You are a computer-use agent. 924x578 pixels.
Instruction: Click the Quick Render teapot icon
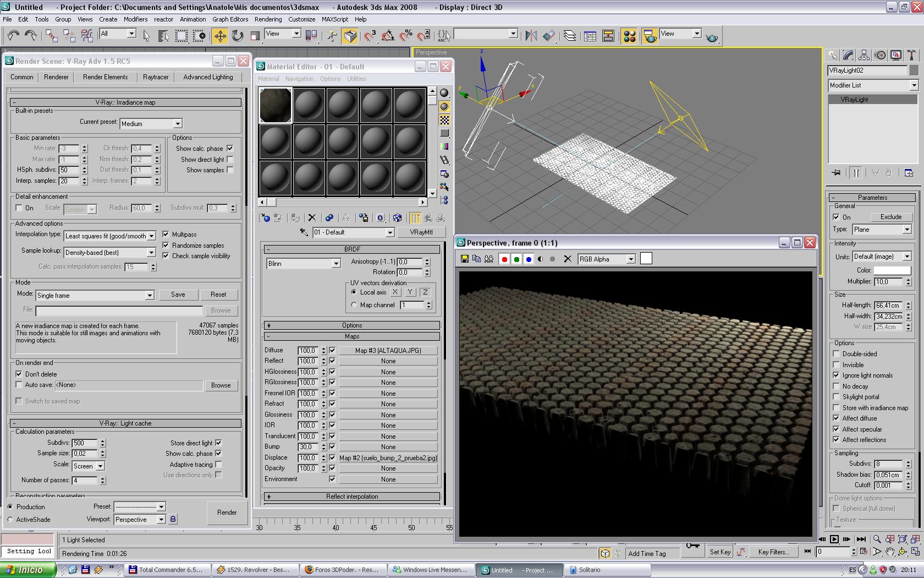click(712, 37)
